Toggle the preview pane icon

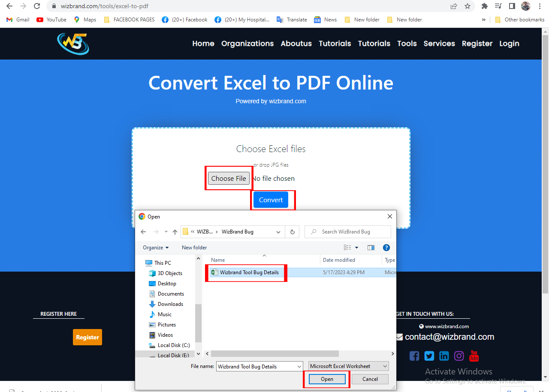(x=371, y=248)
